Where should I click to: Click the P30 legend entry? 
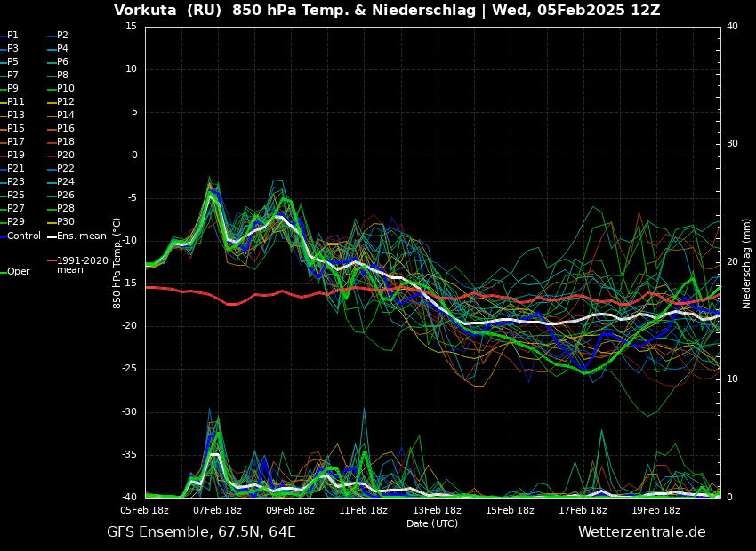click(x=66, y=222)
